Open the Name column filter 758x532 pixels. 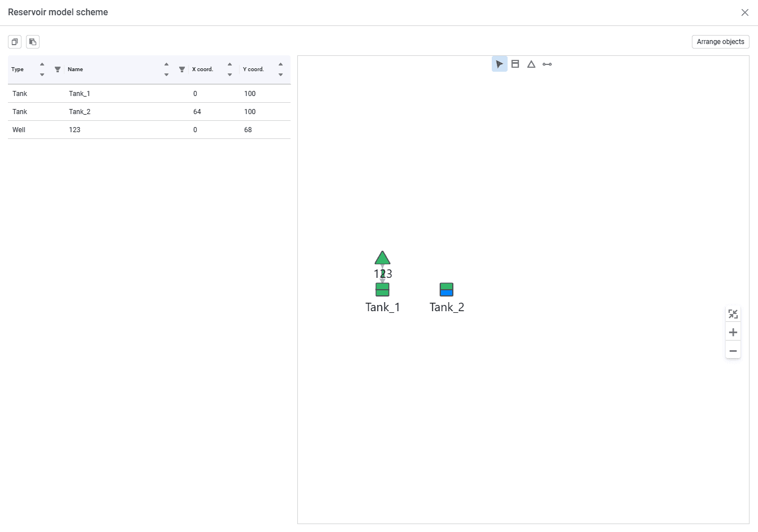pyautogui.click(x=182, y=69)
